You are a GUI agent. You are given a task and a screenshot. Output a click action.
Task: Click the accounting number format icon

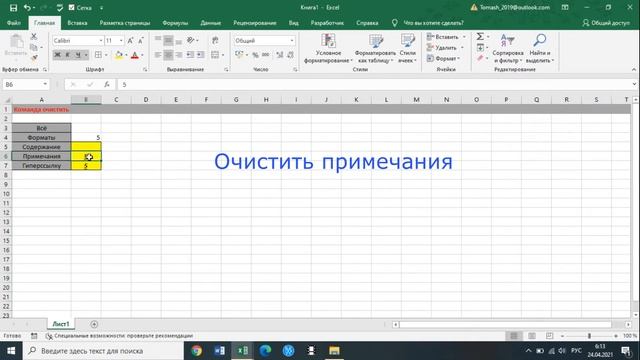coord(239,55)
